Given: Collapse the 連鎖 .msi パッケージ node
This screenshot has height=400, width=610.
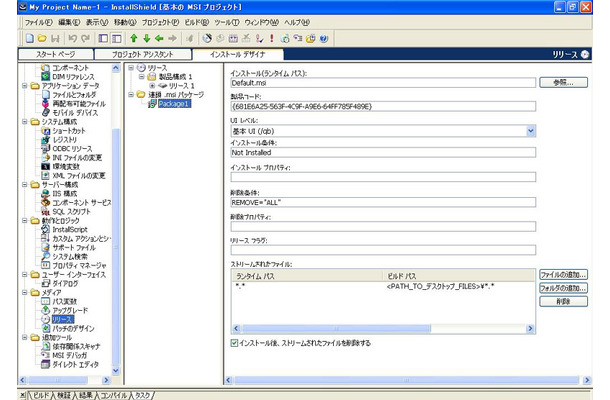Looking at the screenshot, I should pyautogui.click(x=131, y=95).
